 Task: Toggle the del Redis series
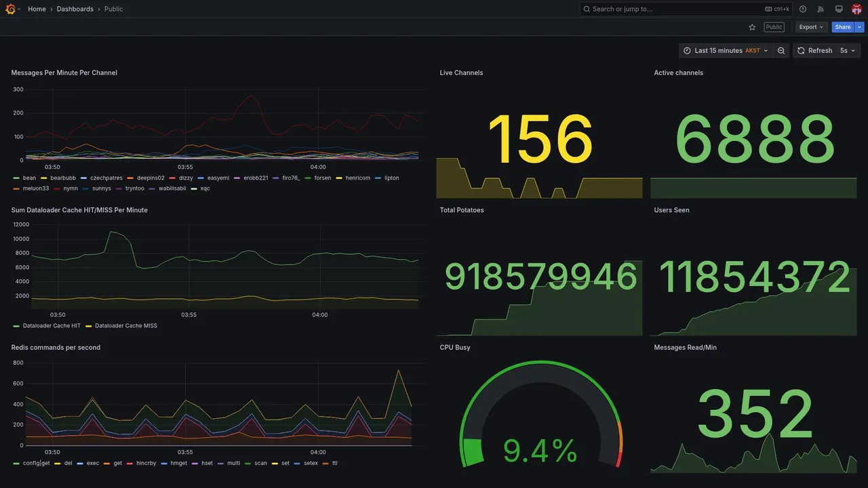(x=68, y=464)
